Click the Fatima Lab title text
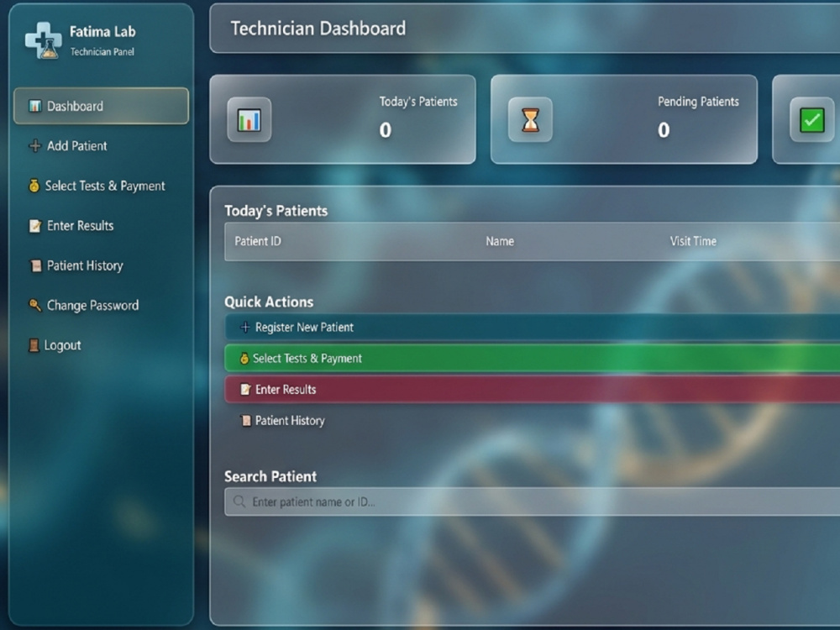840x630 pixels. click(102, 32)
